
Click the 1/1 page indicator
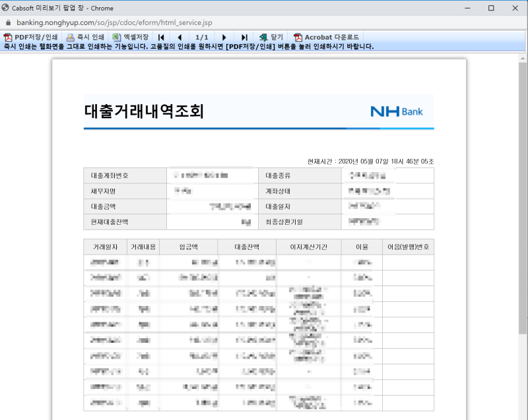(x=202, y=38)
